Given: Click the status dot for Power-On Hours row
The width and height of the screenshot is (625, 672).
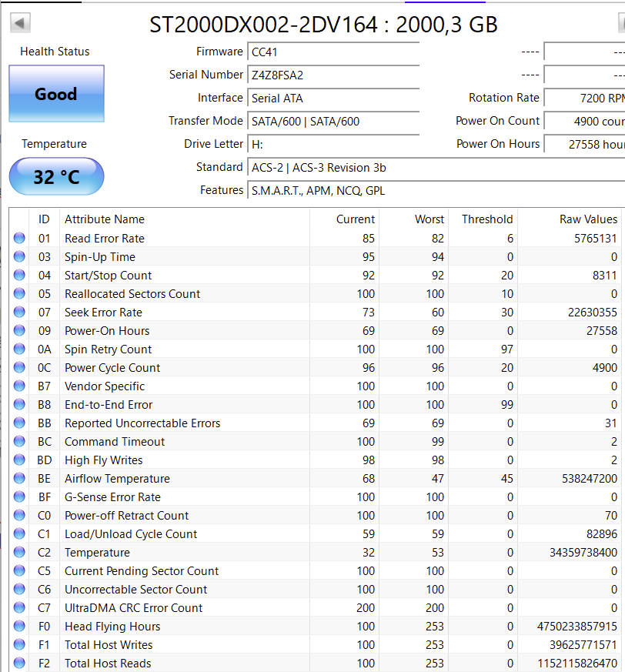Looking at the screenshot, I should pyautogui.click(x=19, y=330).
